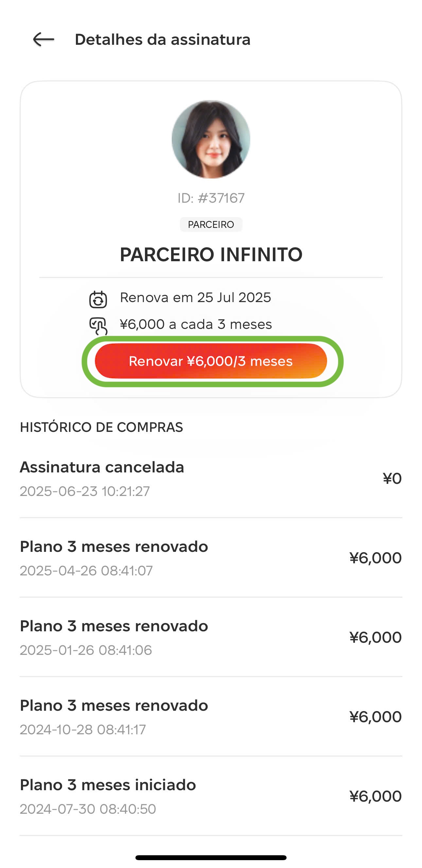Select the PARCEIRO badge label
This screenshot has height=868, width=422.
(x=211, y=224)
